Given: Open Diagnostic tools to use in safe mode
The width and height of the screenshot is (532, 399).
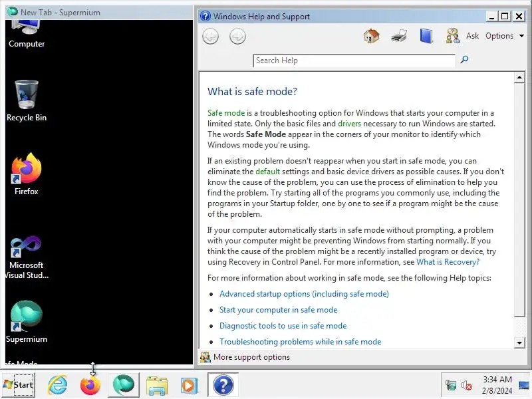Looking at the screenshot, I should (x=283, y=326).
